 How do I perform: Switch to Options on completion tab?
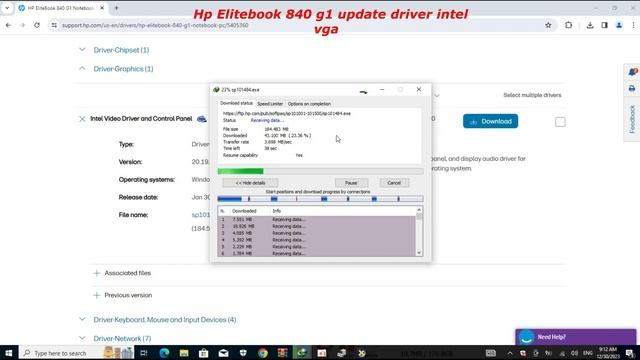309,104
